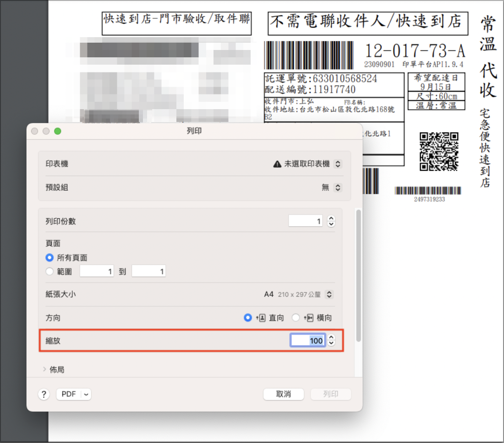The image size is (504, 443).
Task: Click the print dialog scrollbar
Action: coord(358,276)
